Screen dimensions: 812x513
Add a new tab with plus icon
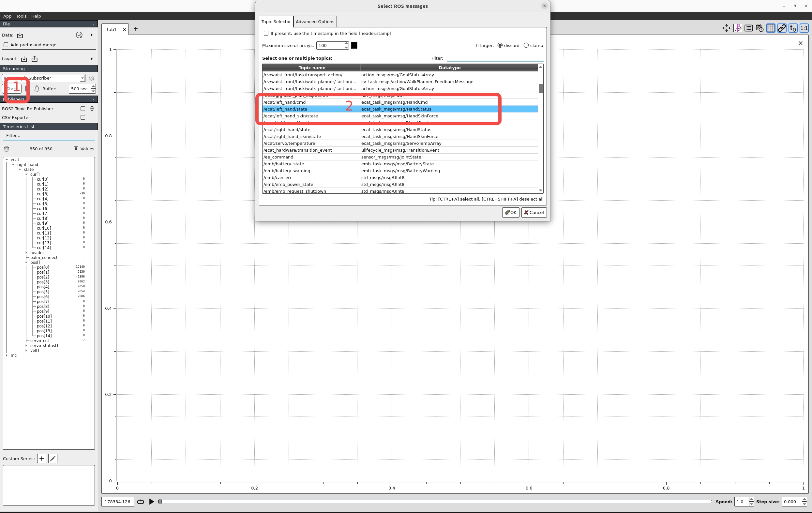[x=136, y=29]
